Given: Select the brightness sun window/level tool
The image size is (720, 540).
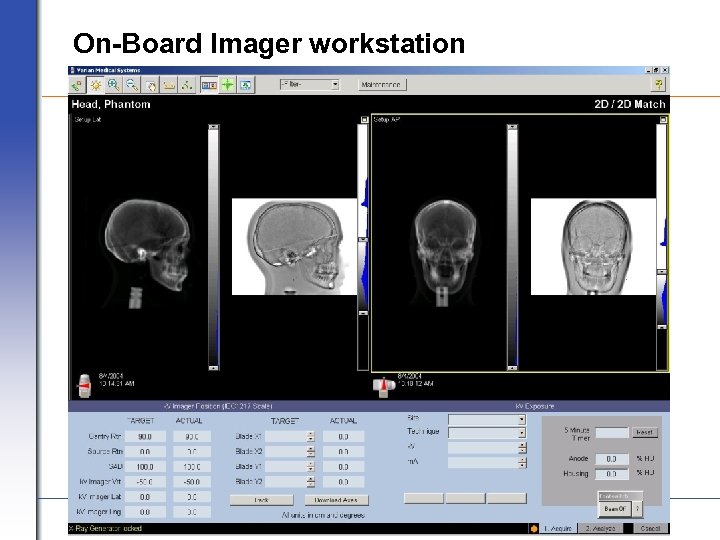Looking at the screenshot, I should tap(96, 85).
